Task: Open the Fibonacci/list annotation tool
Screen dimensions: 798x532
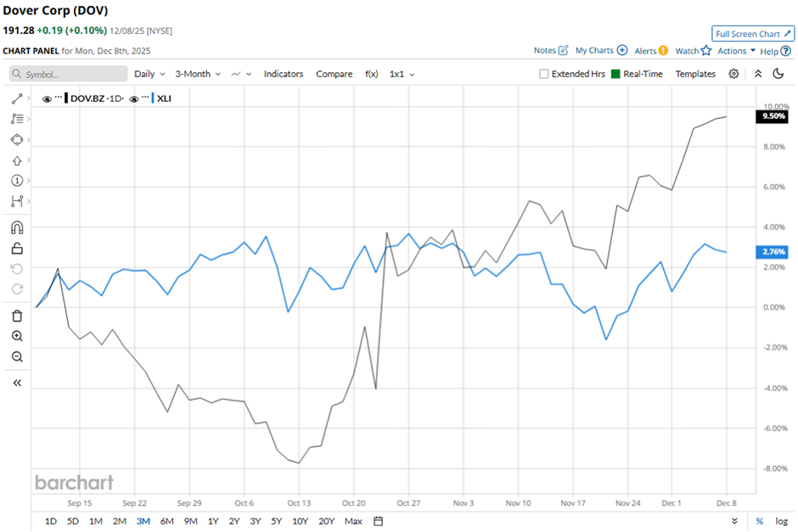Action: 17,119
